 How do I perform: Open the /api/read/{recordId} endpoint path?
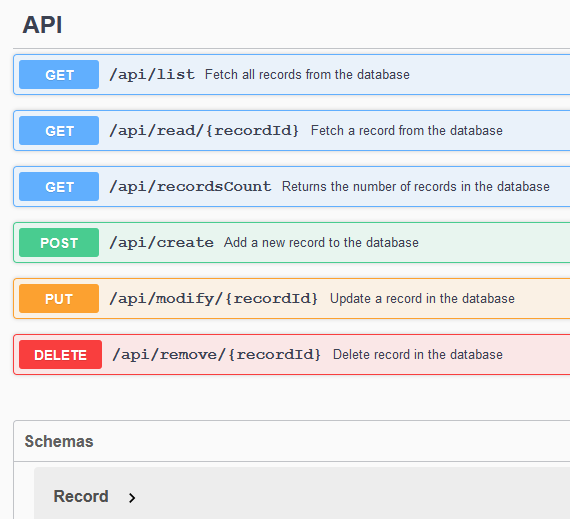[x=204, y=130]
